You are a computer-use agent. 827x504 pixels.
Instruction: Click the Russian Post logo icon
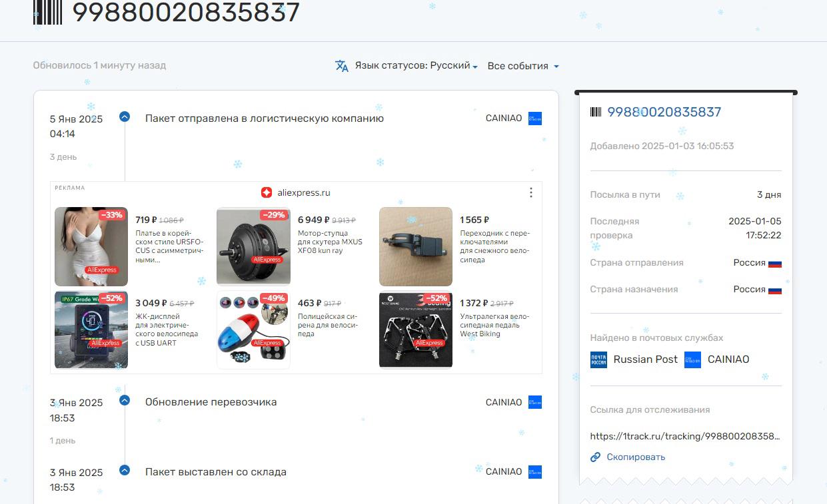pyautogui.click(x=598, y=360)
